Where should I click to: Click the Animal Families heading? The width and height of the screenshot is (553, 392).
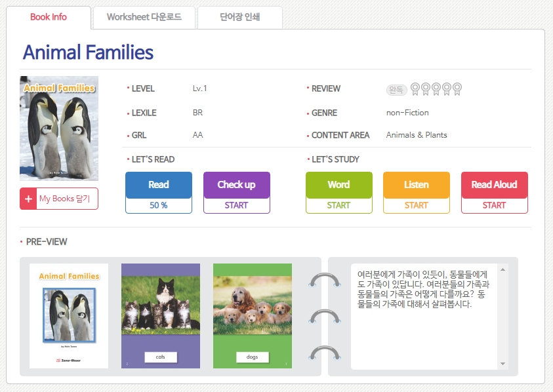point(88,52)
